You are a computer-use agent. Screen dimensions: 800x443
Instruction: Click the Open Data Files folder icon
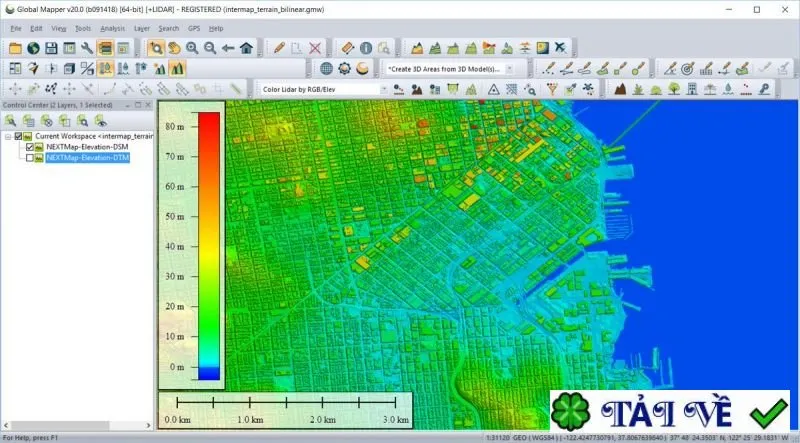15,48
